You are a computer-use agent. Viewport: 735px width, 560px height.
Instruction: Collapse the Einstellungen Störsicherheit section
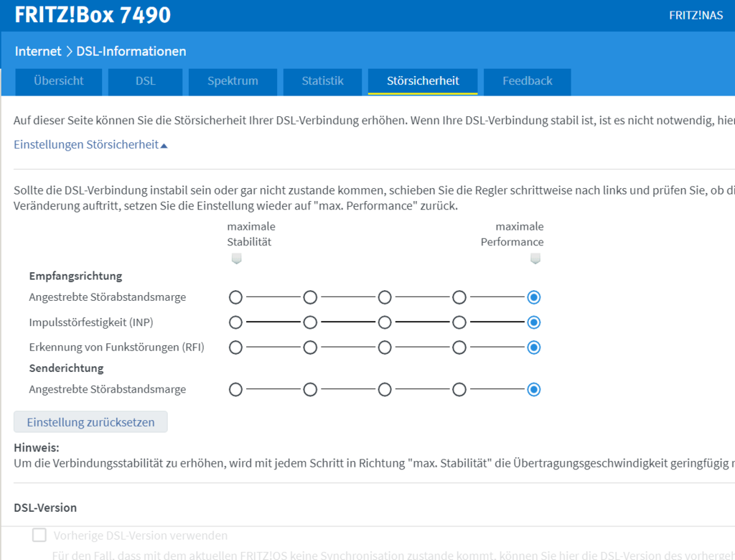[90, 144]
